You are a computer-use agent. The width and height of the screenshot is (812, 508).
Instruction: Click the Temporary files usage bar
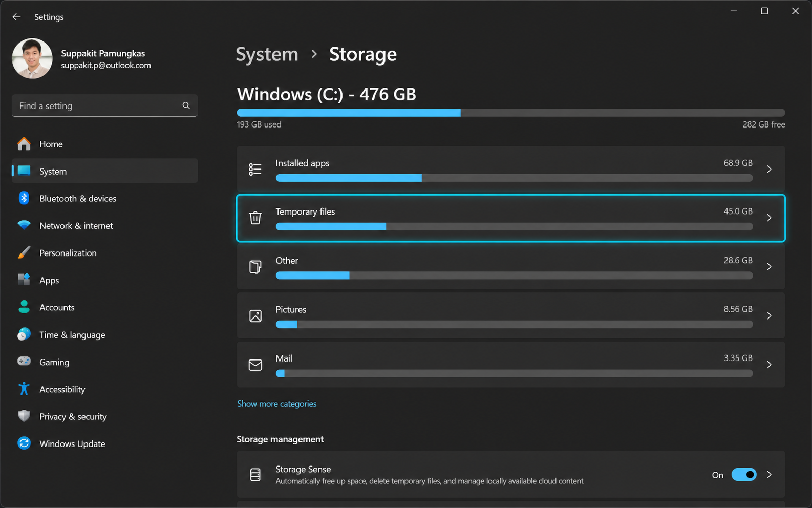(x=514, y=226)
